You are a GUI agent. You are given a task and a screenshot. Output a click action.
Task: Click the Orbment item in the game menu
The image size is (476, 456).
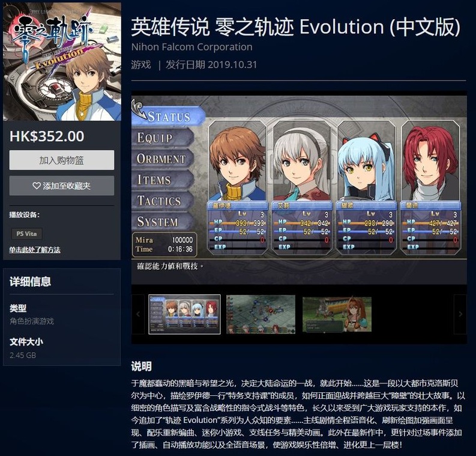tap(163, 159)
